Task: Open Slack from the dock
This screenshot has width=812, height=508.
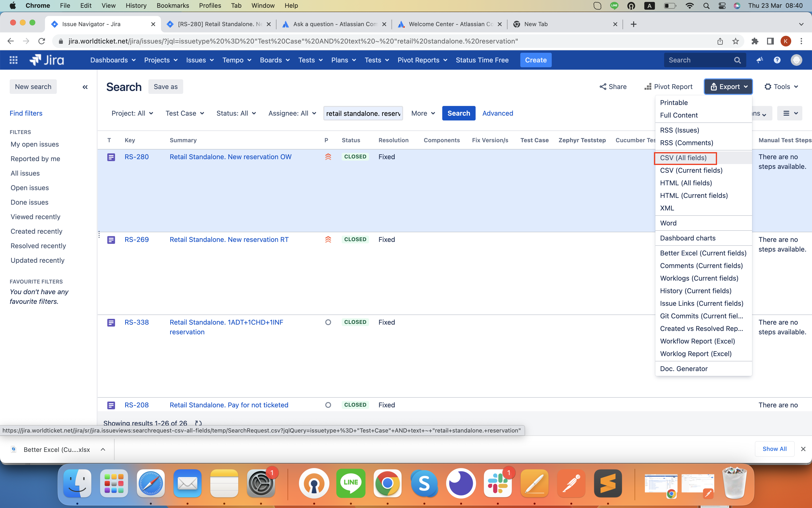Action: click(498, 484)
